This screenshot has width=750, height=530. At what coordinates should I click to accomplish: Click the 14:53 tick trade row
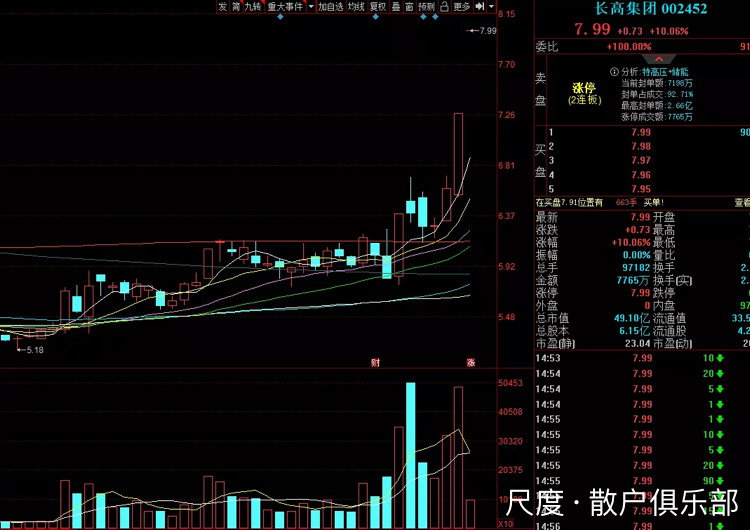642,358
